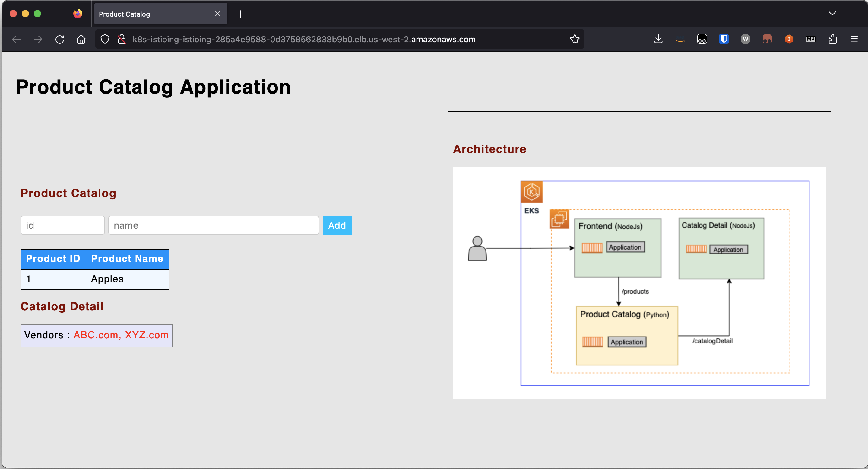Click the Apples row in table
The width and height of the screenshot is (868, 469).
tap(107, 279)
